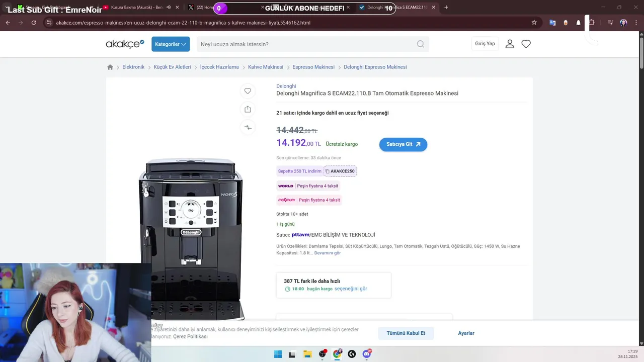Click the World 'Peşin fiyatına 4 taksit' badge

click(x=308, y=186)
